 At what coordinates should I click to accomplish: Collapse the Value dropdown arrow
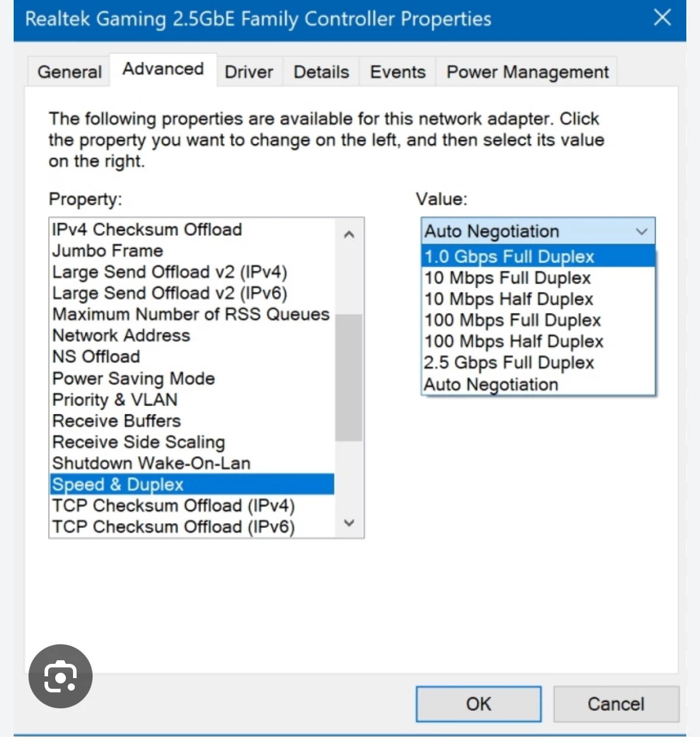point(641,231)
